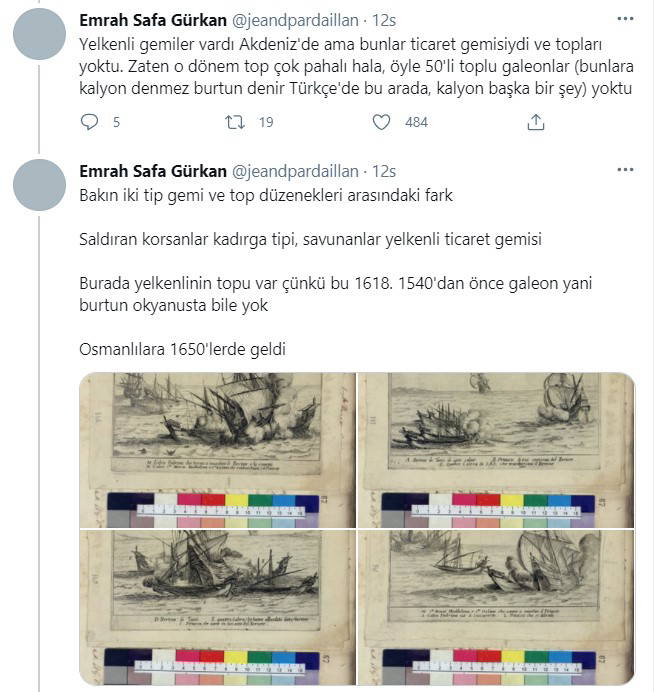Open top-left ship engraving image

coord(218,450)
